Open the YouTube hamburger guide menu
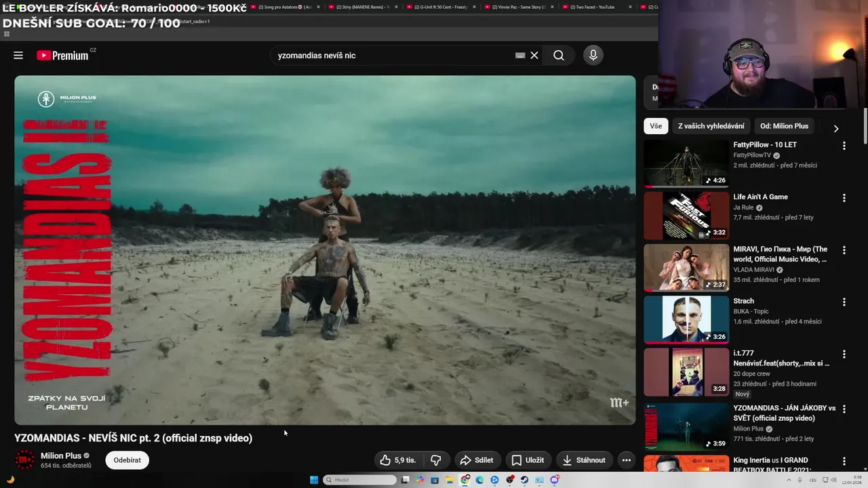The width and height of the screenshot is (868, 488). (18, 56)
